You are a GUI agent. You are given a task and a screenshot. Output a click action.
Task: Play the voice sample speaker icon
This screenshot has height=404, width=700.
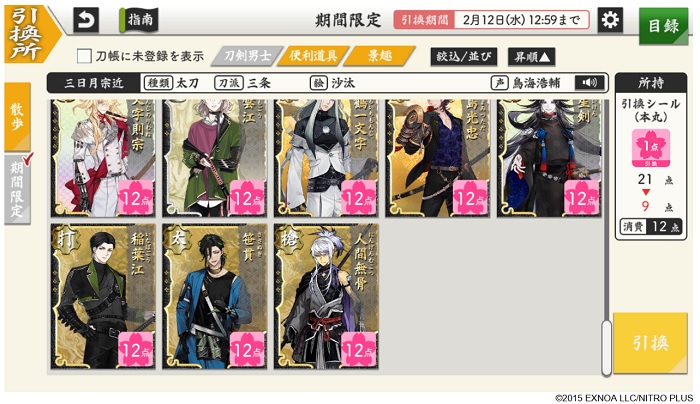click(x=590, y=83)
